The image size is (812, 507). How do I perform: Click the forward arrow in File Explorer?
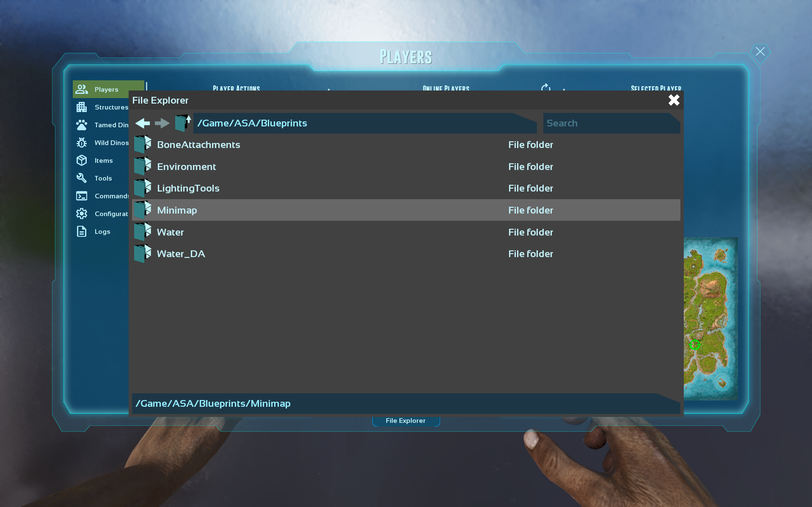coord(162,123)
